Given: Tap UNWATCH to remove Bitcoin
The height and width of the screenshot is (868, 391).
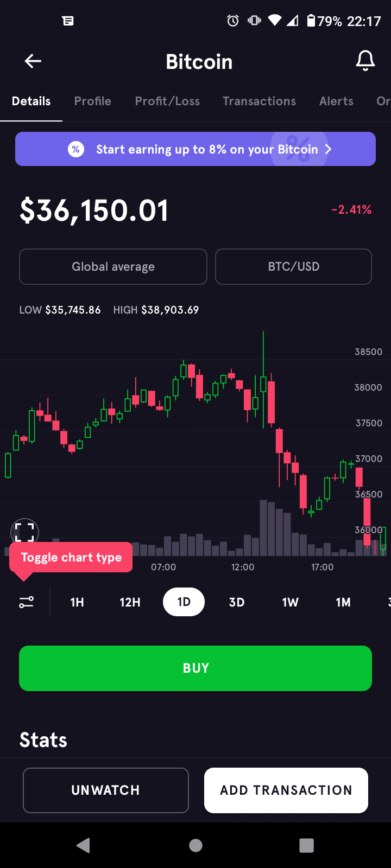Looking at the screenshot, I should click(x=106, y=790).
